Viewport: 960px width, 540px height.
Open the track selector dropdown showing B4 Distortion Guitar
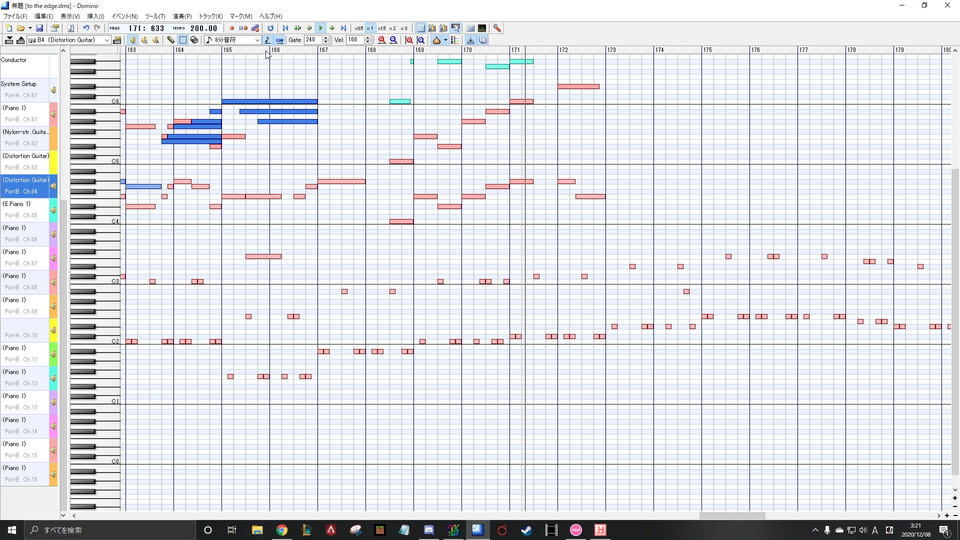click(68, 40)
